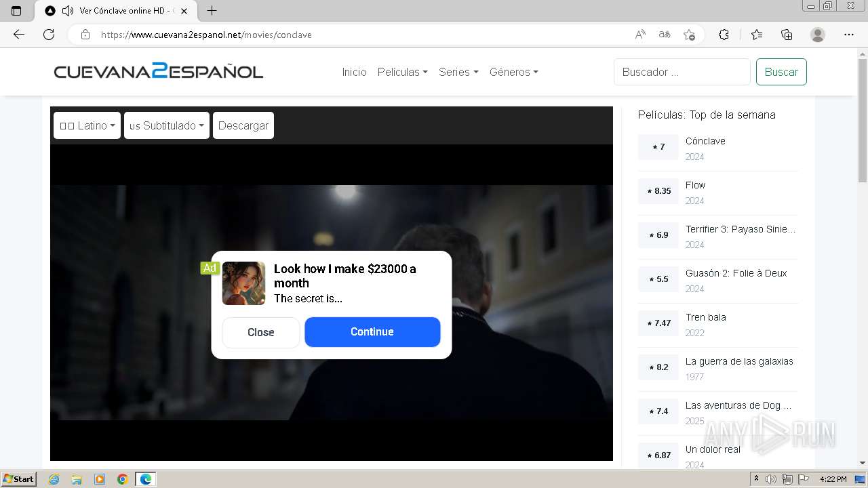The height and width of the screenshot is (488, 868).
Task: Close the Ver Cónclave tab
Action: click(184, 11)
